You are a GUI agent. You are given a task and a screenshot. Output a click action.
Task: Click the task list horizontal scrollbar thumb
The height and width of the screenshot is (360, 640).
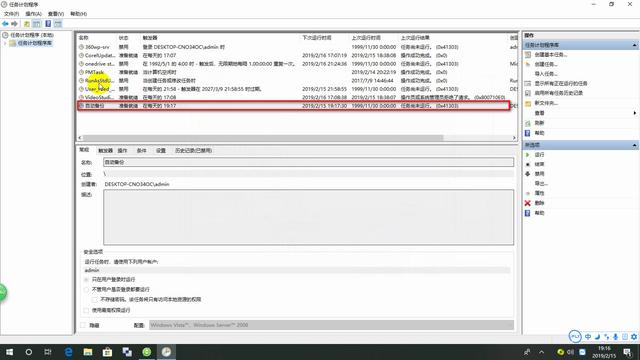click(263, 138)
